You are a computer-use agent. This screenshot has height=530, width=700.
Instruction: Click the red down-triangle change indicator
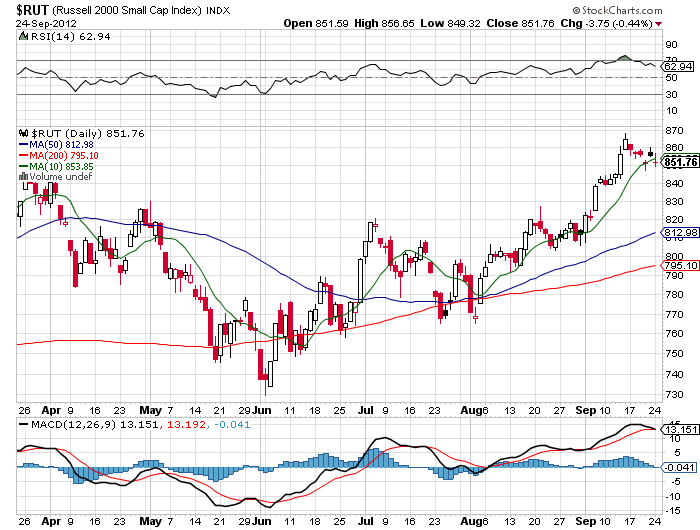(659, 24)
